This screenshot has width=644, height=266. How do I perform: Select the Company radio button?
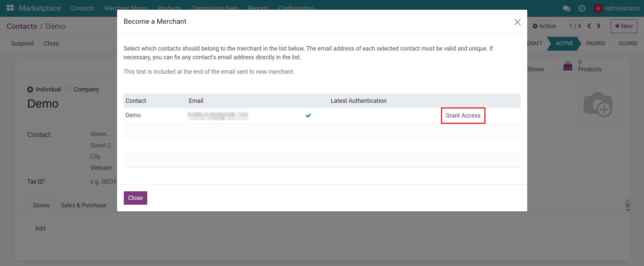68,89
